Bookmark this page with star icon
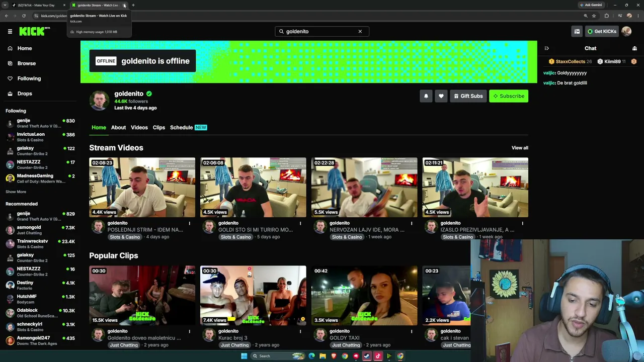Viewport: 644px width, 362px height. 594,16
